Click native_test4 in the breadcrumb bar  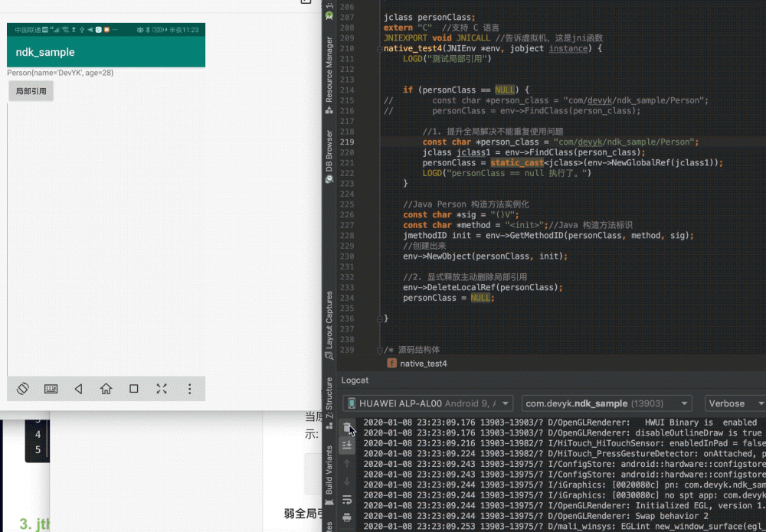(x=422, y=364)
